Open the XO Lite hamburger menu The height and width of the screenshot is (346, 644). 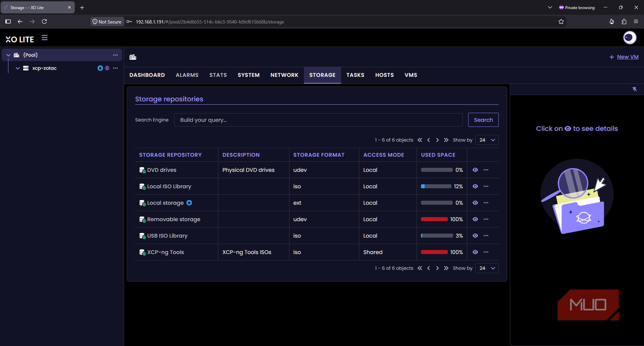(44, 38)
